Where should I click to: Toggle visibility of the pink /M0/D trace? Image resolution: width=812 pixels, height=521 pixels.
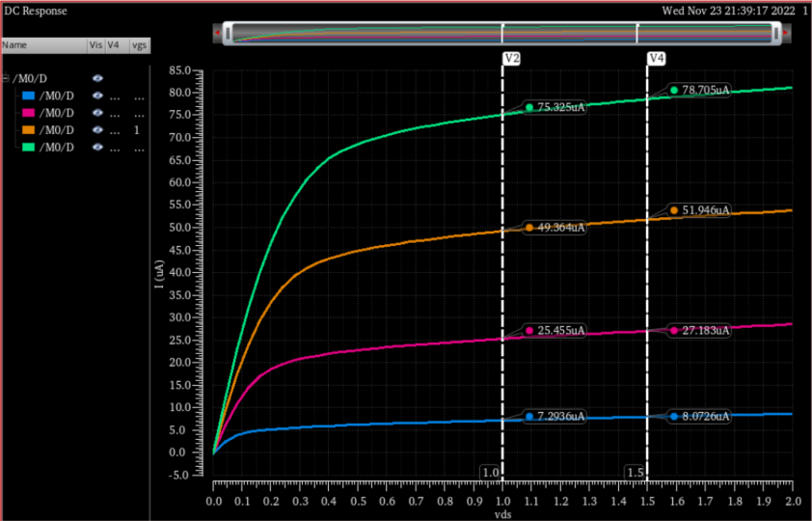(x=97, y=113)
